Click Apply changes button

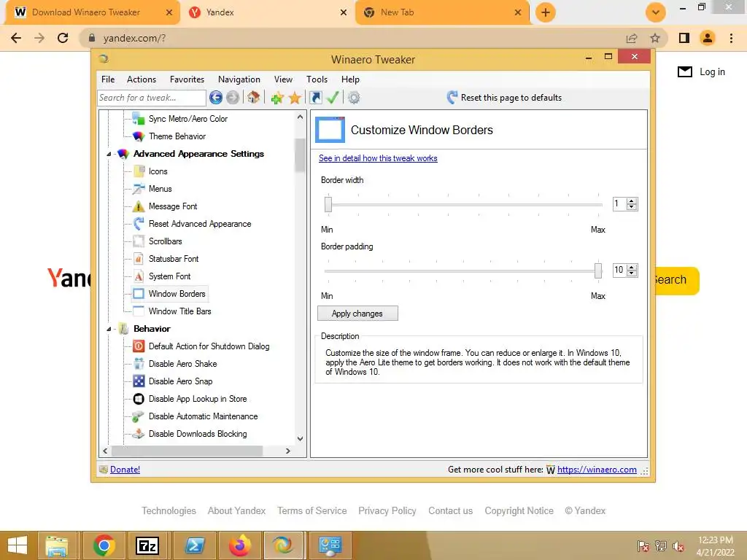click(x=357, y=314)
